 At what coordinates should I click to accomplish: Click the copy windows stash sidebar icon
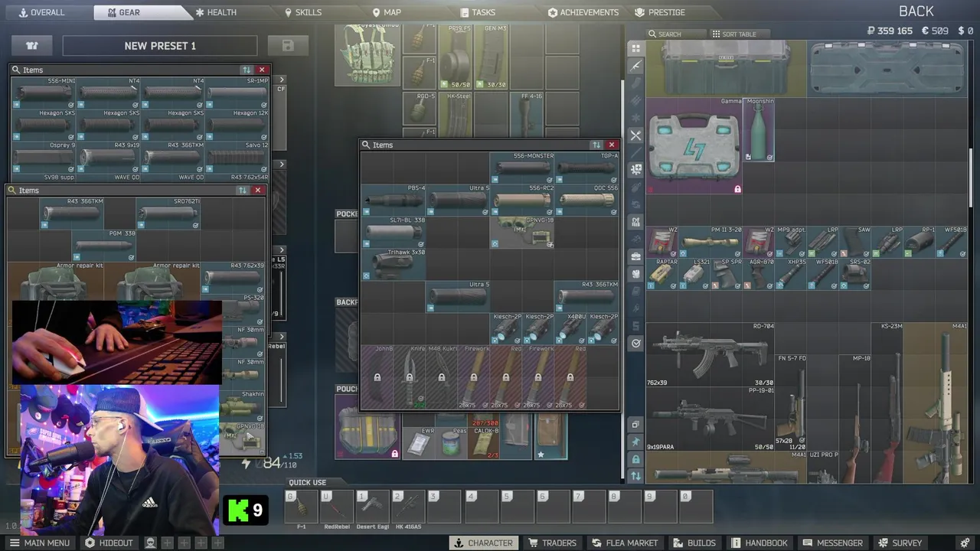point(635,424)
